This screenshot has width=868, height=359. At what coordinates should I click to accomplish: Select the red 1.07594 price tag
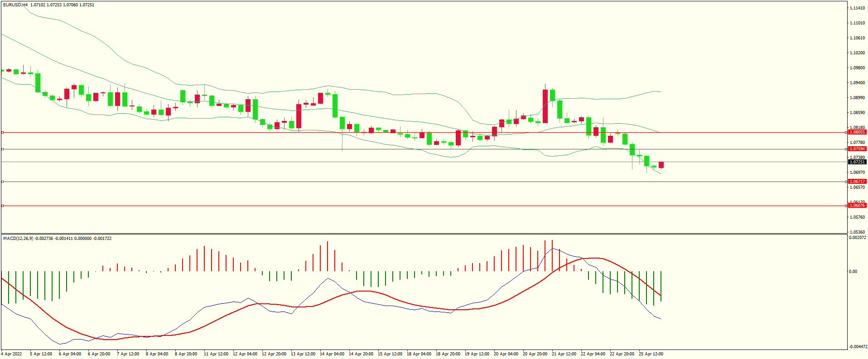[857, 149]
